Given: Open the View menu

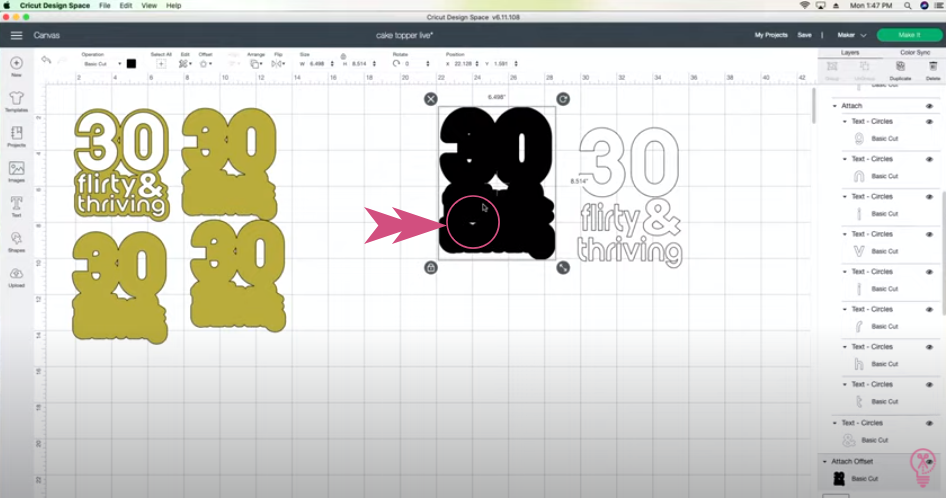Looking at the screenshot, I should point(149,5).
